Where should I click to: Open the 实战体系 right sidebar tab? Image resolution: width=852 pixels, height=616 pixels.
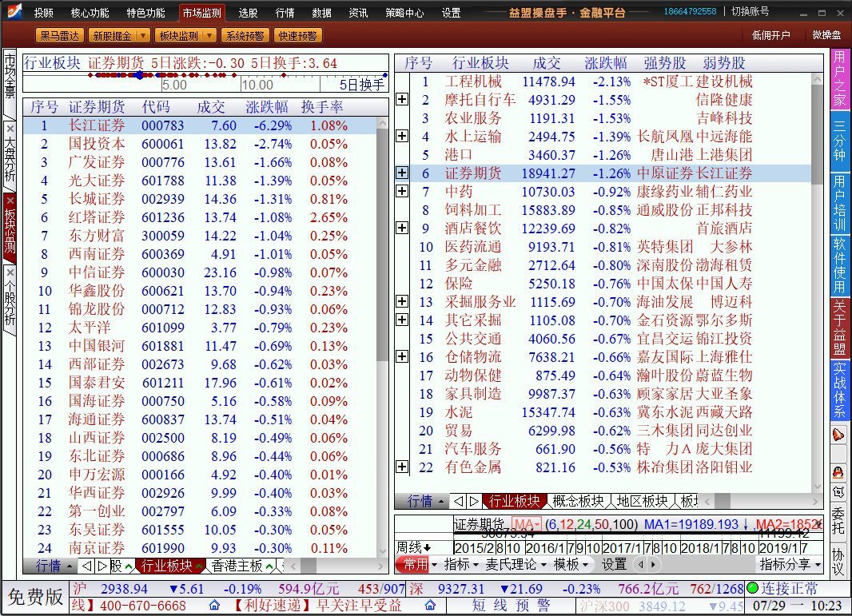pos(839,389)
